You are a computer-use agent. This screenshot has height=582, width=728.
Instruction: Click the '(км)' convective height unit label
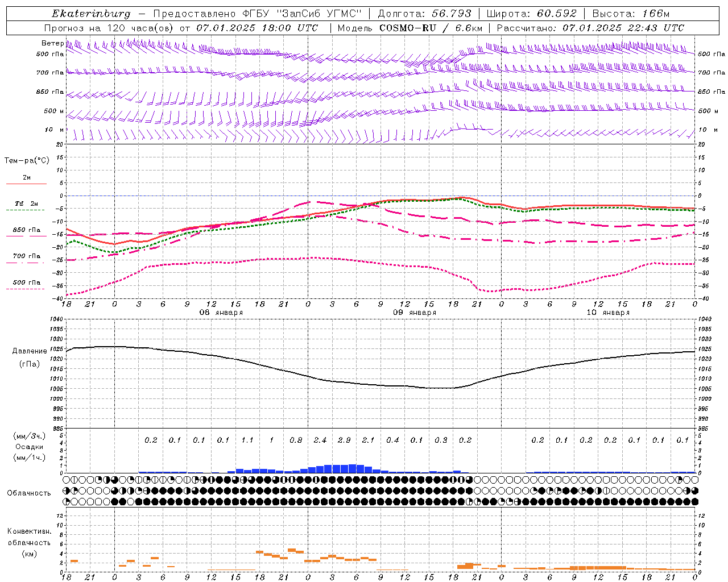30,554
